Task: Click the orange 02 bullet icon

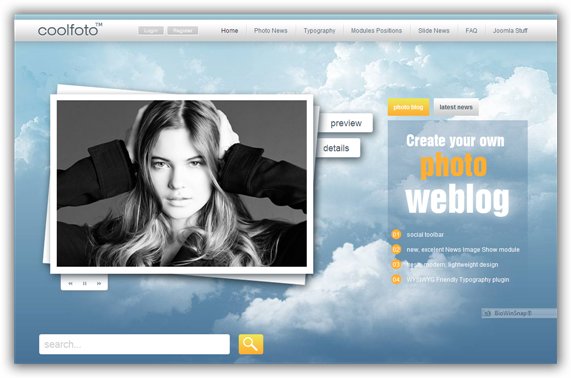Action: click(396, 249)
